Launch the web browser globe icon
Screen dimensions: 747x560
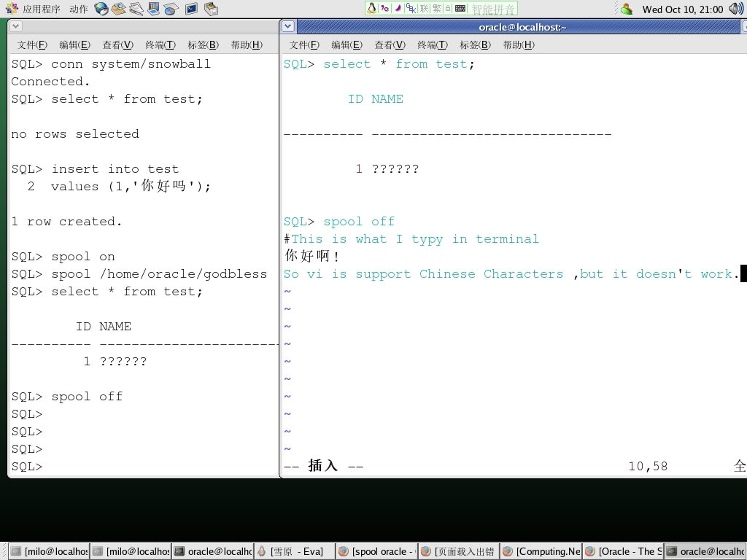(101, 9)
